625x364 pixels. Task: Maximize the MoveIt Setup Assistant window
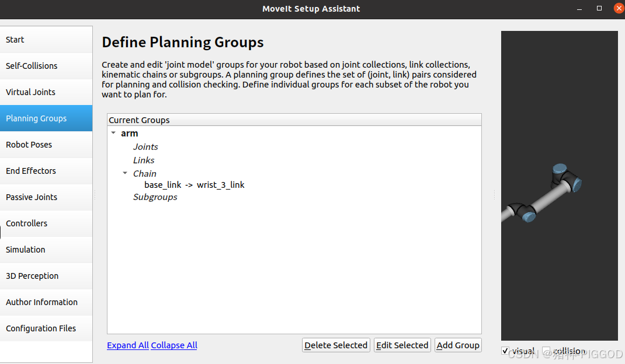click(x=599, y=8)
